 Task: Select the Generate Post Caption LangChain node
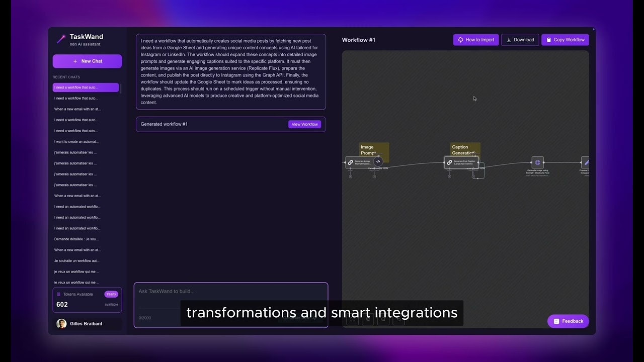pyautogui.click(x=461, y=162)
